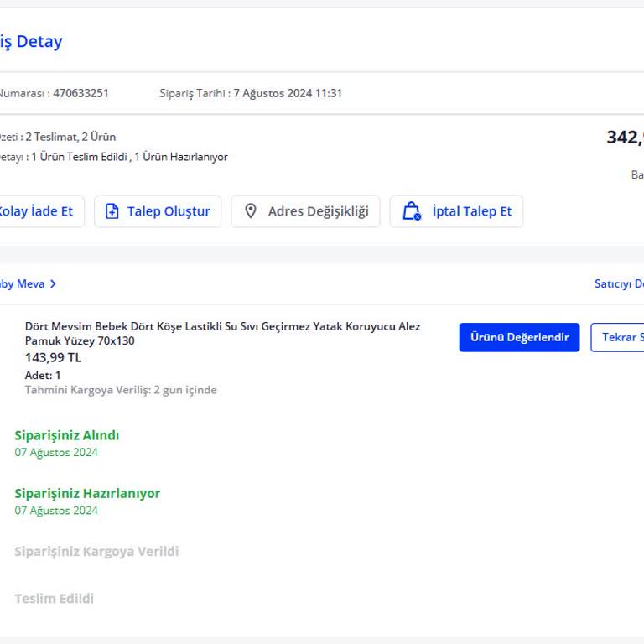Click the Satıcıyı link on the right

point(619,283)
